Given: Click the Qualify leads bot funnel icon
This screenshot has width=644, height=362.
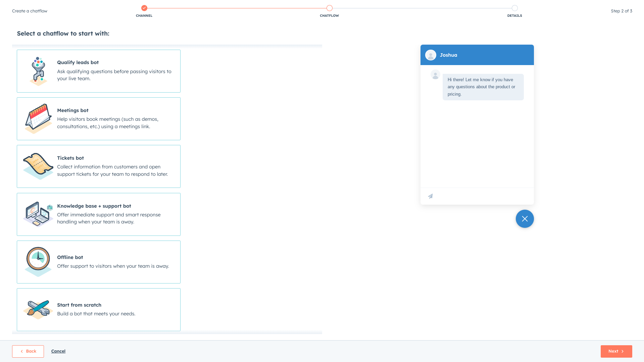Looking at the screenshot, I should click(x=38, y=71).
